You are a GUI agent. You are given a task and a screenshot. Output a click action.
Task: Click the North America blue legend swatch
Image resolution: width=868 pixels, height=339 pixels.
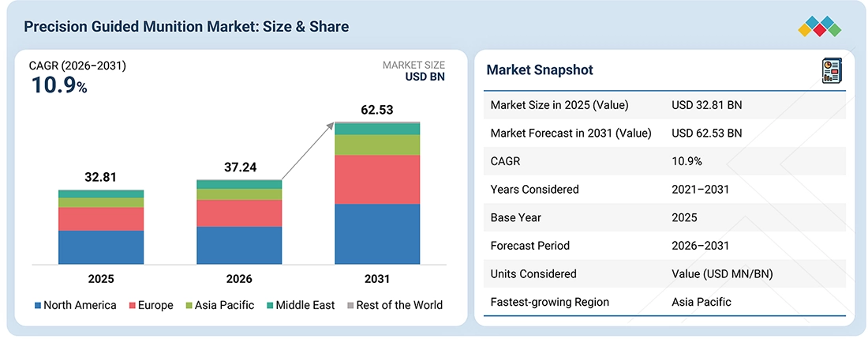(38, 305)
